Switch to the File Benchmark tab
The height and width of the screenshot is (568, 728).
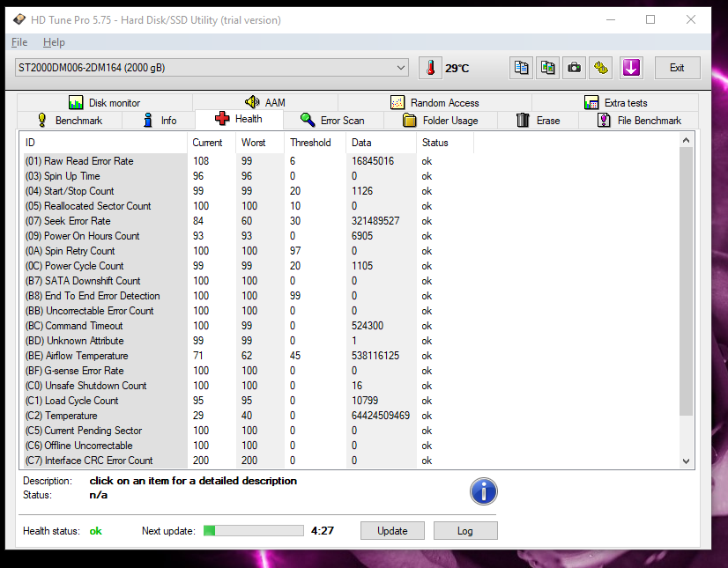[638, 120]
